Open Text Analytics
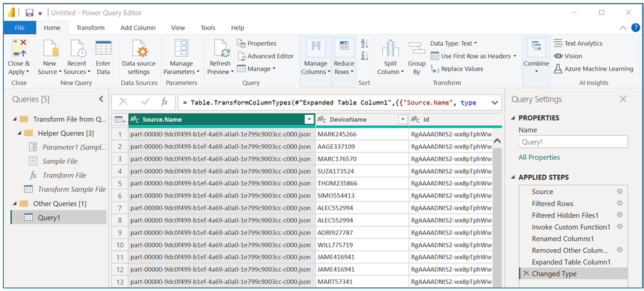This screenshot has height=291, width=644. [578, 43]
